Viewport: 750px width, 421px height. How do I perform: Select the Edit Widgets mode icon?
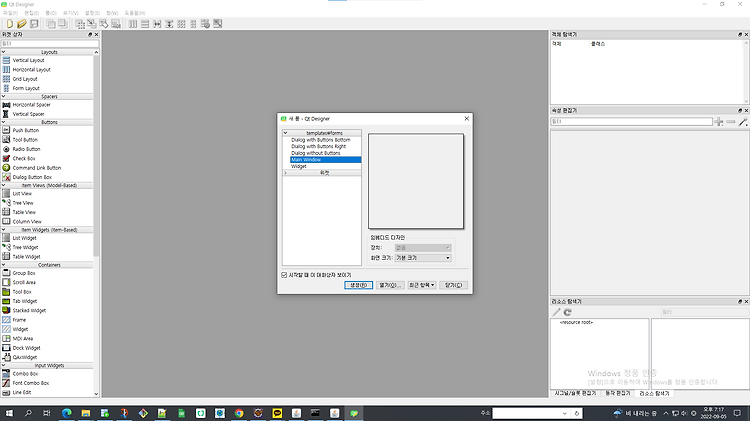tap(80, 23)
